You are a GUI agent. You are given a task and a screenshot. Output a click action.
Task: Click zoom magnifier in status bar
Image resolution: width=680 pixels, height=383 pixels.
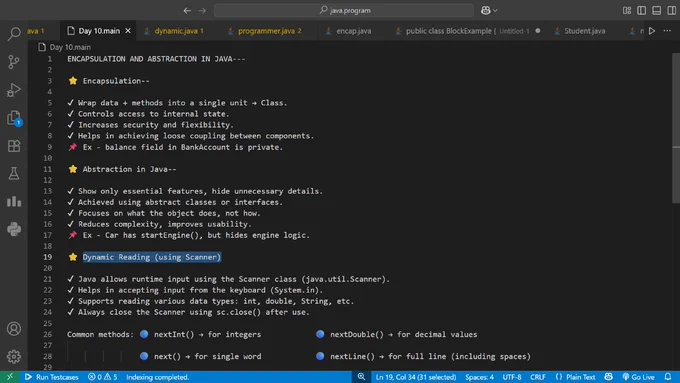point(361,377)
